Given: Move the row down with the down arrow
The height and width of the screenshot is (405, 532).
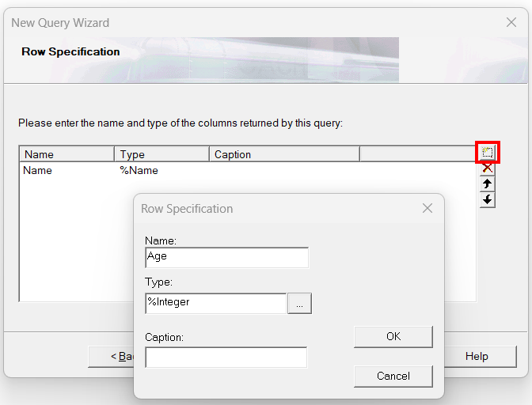Looking at the screenshot, I should [488, 199].
